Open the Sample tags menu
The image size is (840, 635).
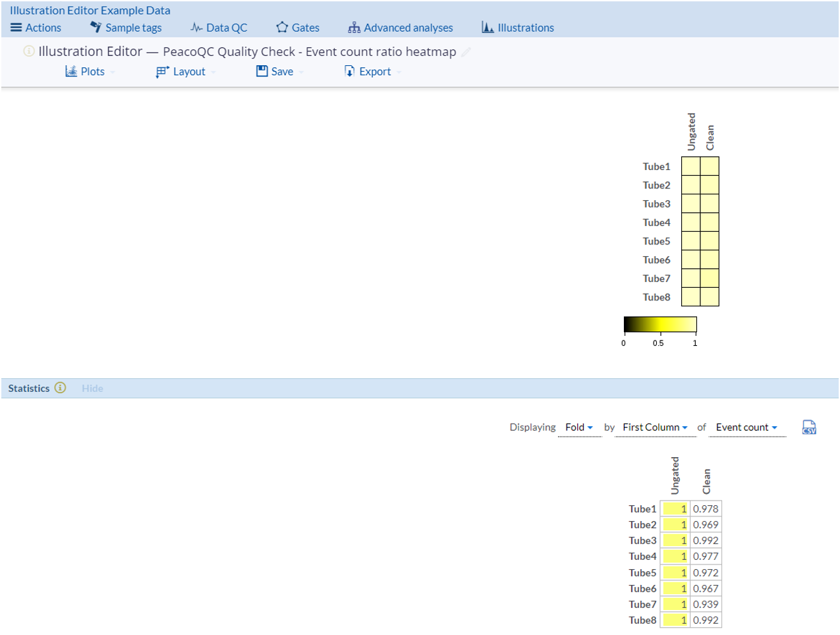click(x=126, y=28)
